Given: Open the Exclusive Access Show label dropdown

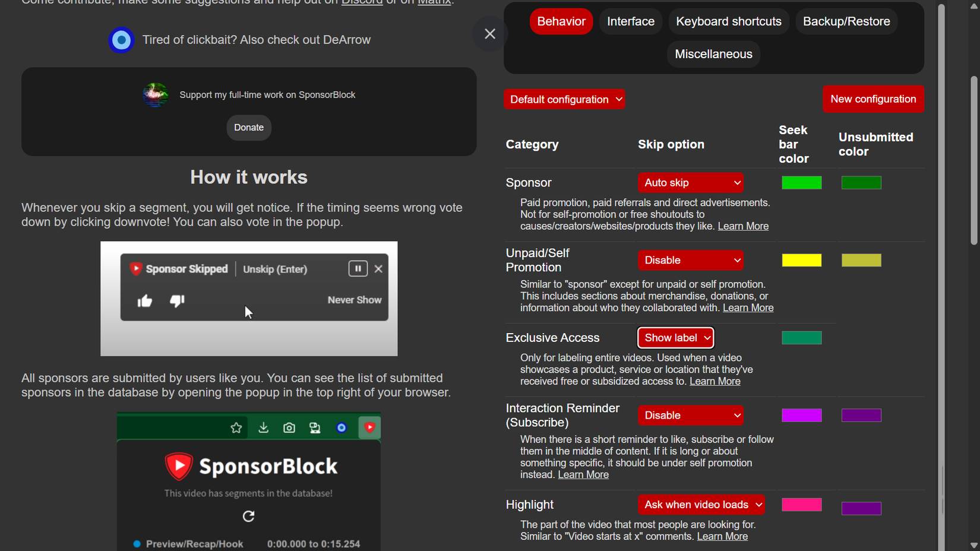Looking at the screenshot, I should [675, 337].
